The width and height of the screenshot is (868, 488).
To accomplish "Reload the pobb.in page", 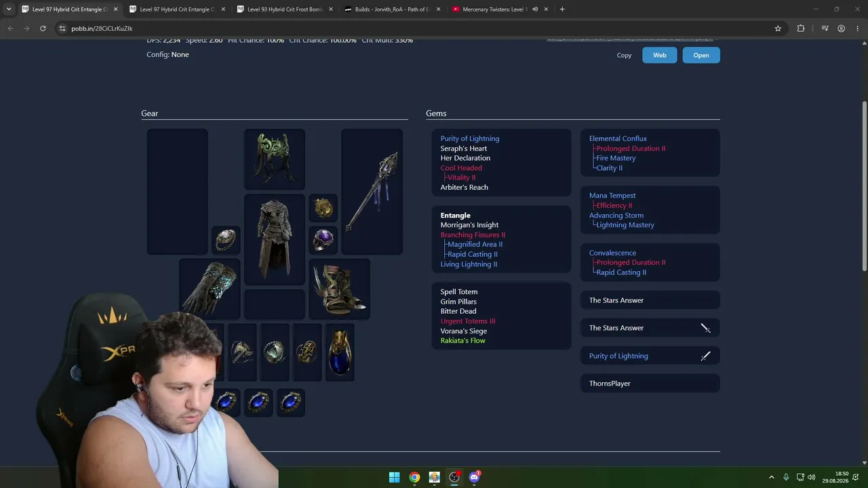I will 43,28.
